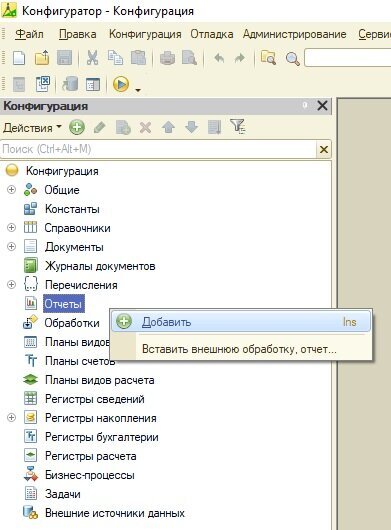
Task: Select the Регистры сведений tree item
Action: click(x=95, y=399)
